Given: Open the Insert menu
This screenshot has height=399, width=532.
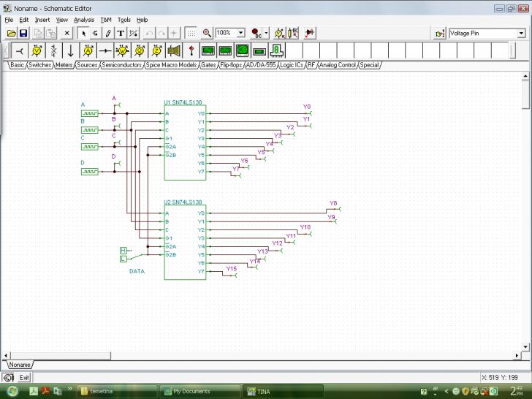Looking at the screenshot, I should pyautogui.click(x=42, y=20).
